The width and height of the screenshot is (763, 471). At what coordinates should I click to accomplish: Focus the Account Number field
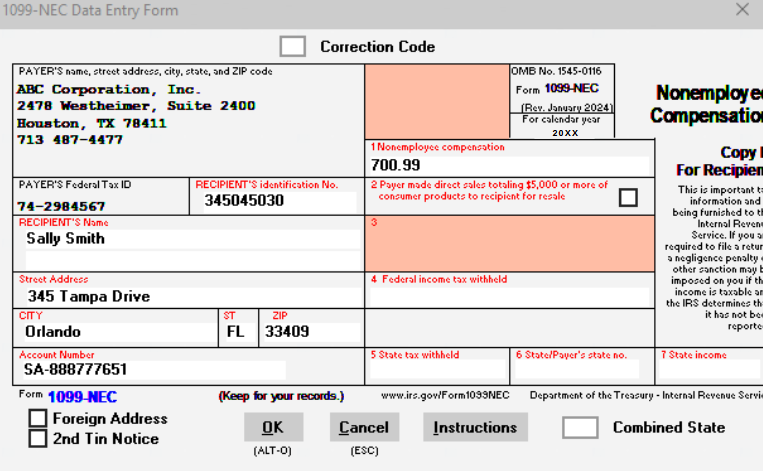pos(152,369)
